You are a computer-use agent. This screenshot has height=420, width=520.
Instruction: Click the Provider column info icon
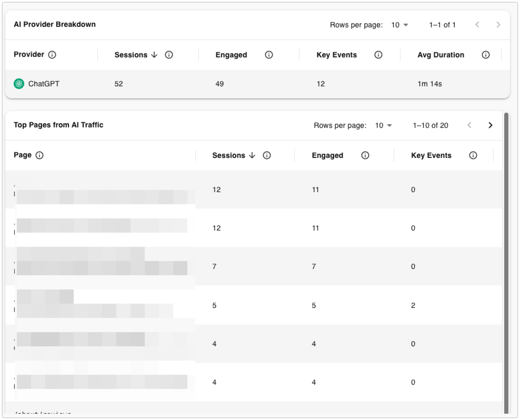53,55
